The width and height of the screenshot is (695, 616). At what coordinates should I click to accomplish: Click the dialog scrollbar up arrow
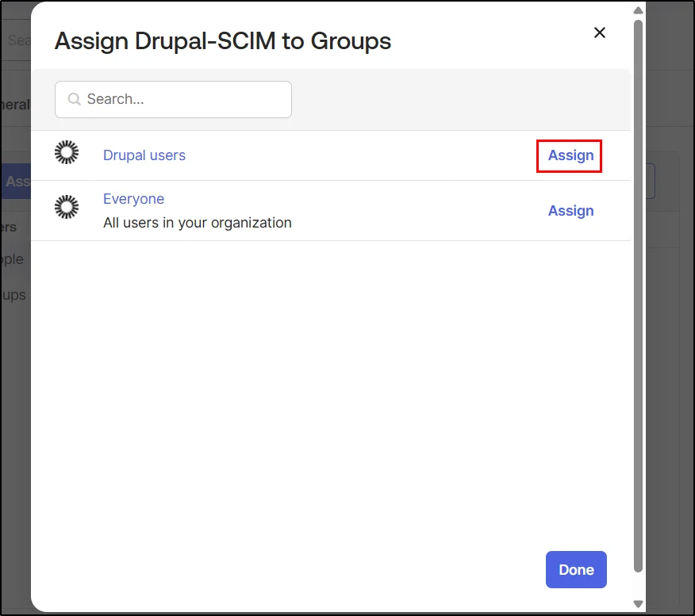638,10
